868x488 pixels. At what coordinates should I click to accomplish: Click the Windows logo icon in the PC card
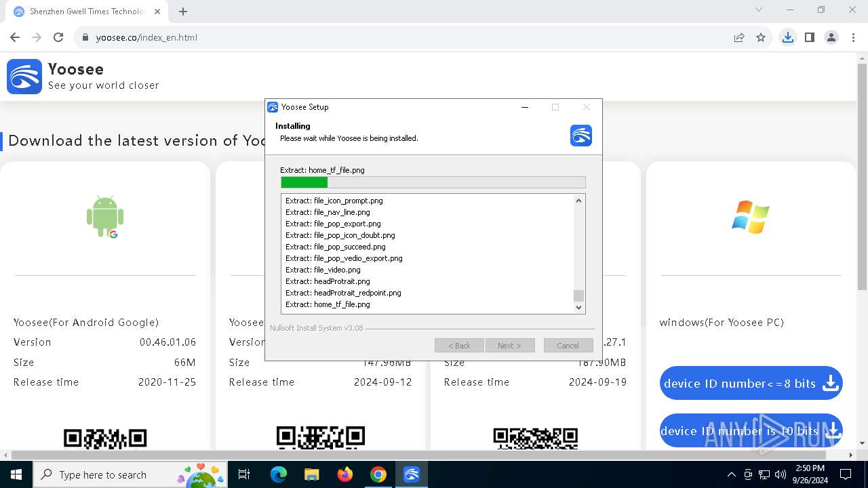tap(751, 217)
